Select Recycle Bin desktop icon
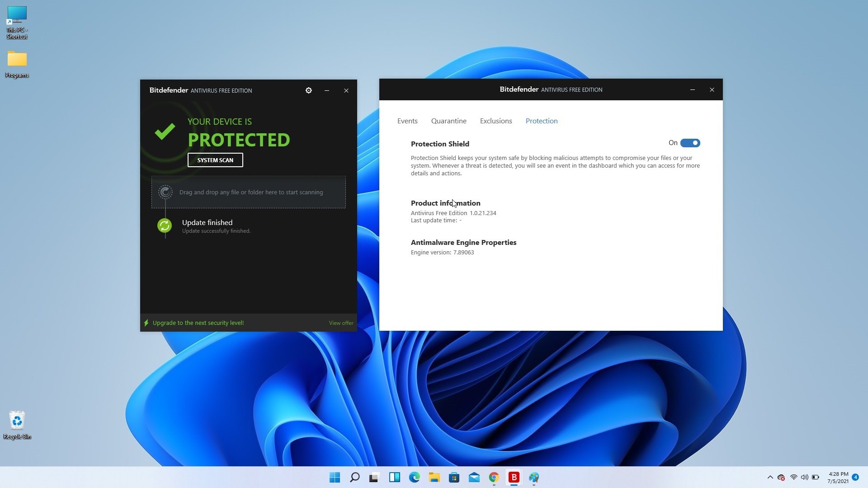The width and height of the screenshot is (868, 488). pyautogui.click(x=17, y=425)
